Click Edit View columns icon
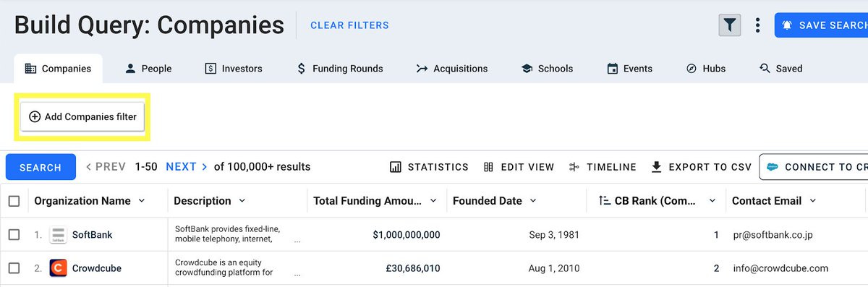Image resolution: width=868 pixels, height=287 pixels. point(488,167)
